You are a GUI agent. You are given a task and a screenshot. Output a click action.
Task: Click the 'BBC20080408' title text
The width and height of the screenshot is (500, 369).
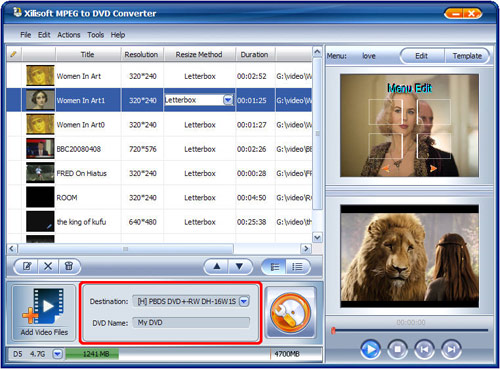point(79,149)
